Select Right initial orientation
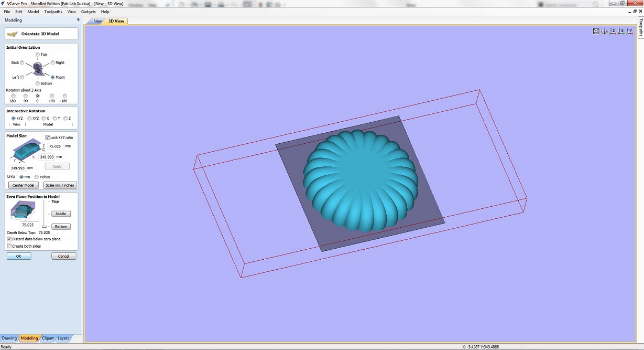This screenshot has width=644, height=350. pos(52,62)
